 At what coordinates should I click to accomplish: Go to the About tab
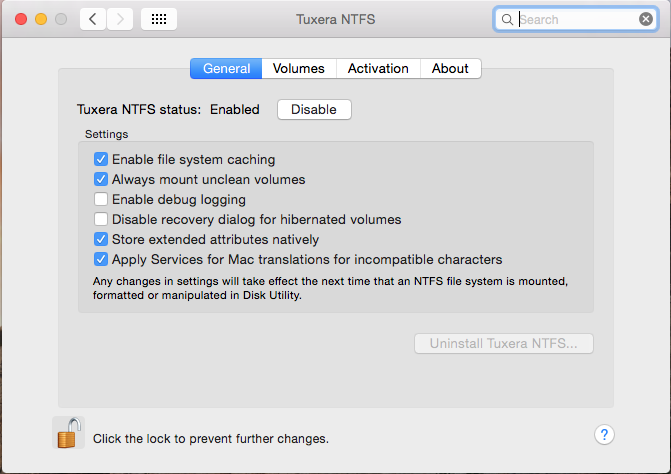[x=450, y=68]
